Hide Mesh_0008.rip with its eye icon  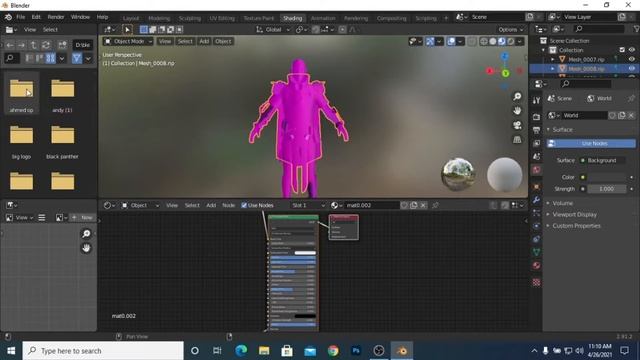pos(632,69)
